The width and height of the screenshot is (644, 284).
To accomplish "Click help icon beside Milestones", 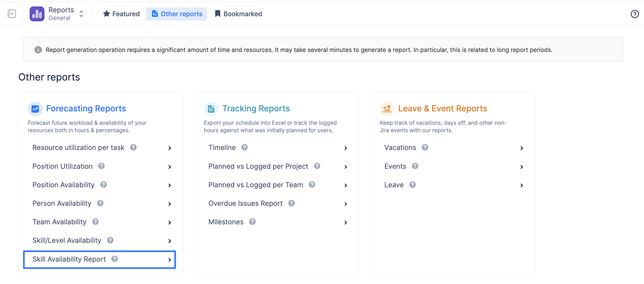I will [x=252, y=222].
